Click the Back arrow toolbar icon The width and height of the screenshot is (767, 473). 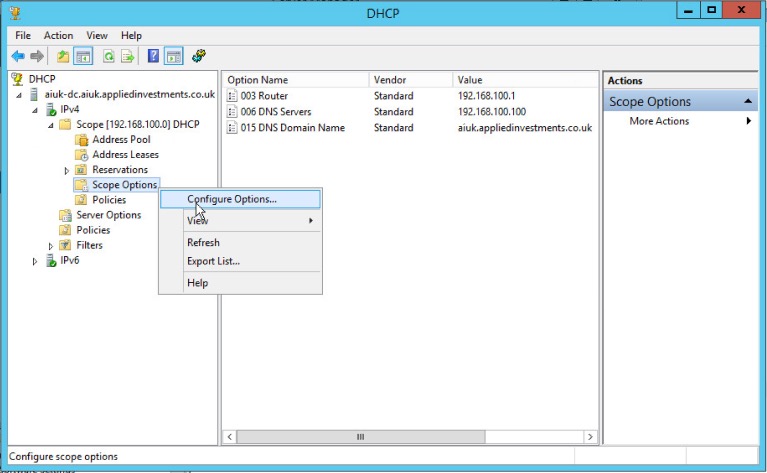18,56
